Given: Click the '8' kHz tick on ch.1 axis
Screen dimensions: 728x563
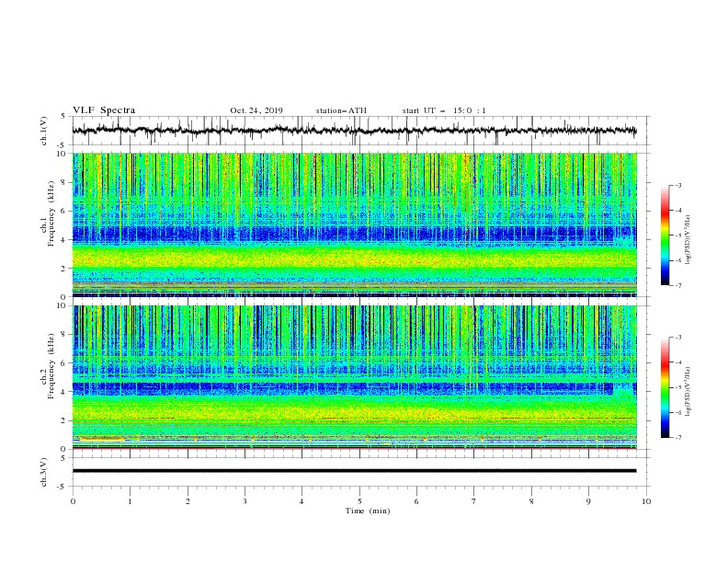Looking at the screenshot, I should pyautogui.click(x=65, y=182).
